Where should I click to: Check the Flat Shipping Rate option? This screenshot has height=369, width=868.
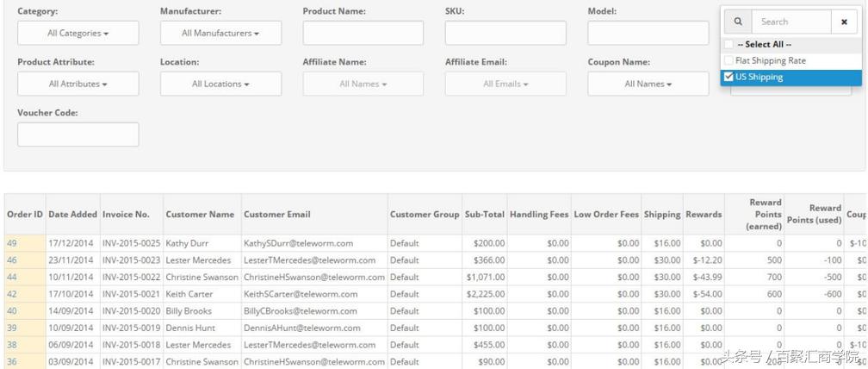pos(729,61)
